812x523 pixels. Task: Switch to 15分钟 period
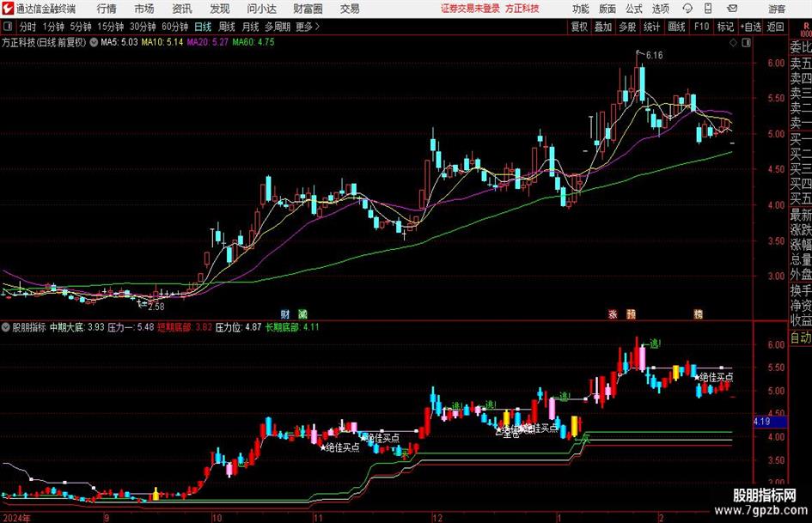pyautogui.click(x=111, y=27)
